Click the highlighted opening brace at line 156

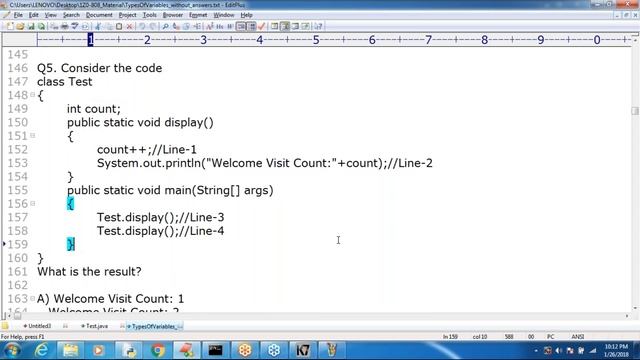pos(71,203)
